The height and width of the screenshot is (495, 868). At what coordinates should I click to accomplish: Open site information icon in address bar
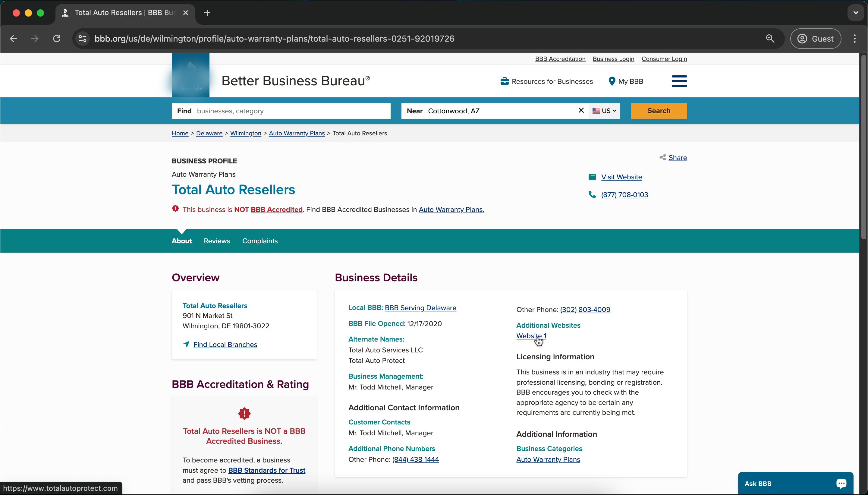pos(83,39)
